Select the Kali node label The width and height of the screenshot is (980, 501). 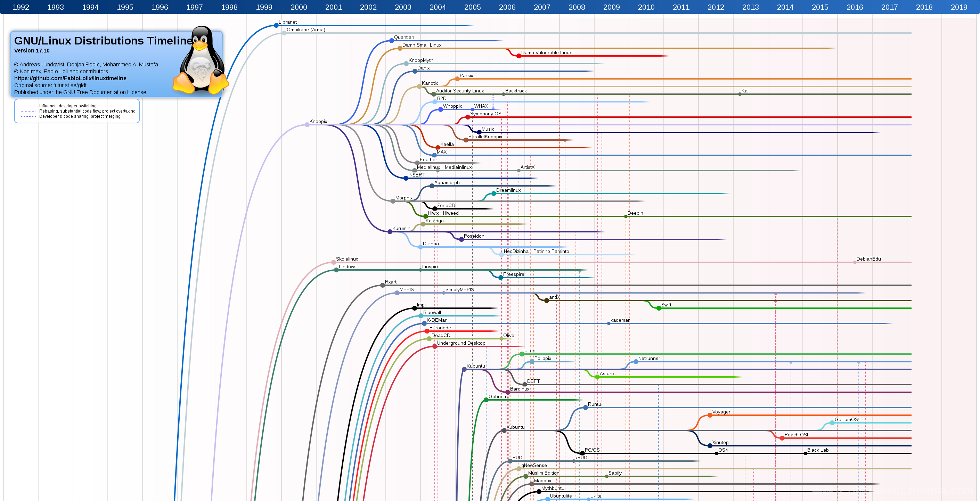[745, 91]
